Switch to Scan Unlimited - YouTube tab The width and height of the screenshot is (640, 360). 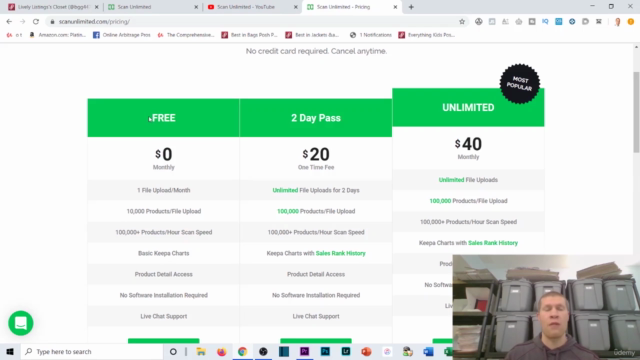coord(252,7)
